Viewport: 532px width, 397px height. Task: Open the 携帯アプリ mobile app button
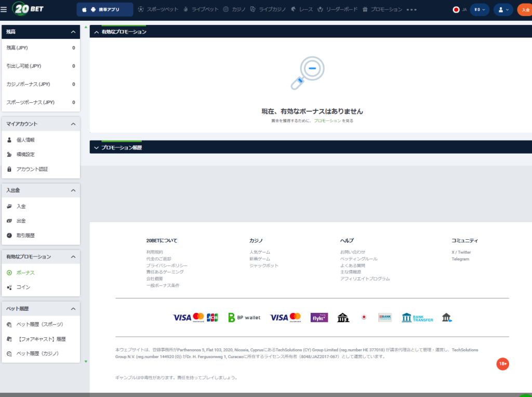(x=105, y=9)
